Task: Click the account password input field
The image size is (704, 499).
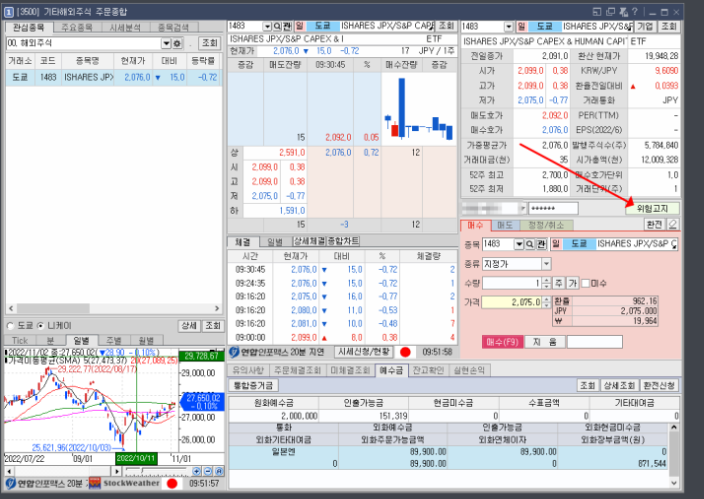Action: 553,208
